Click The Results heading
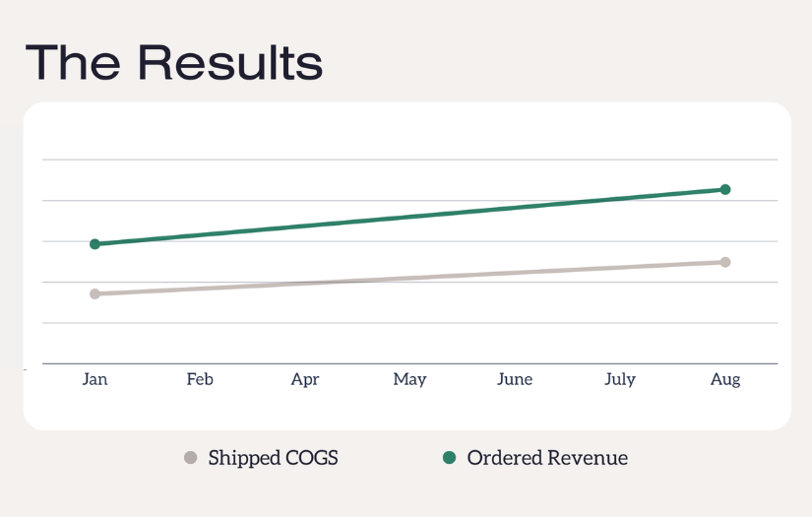 [x=174, y=62]
